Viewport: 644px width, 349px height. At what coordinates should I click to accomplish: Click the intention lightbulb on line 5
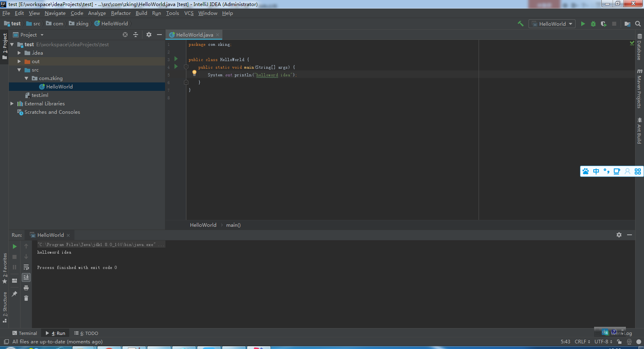click(x=194, y=73)
